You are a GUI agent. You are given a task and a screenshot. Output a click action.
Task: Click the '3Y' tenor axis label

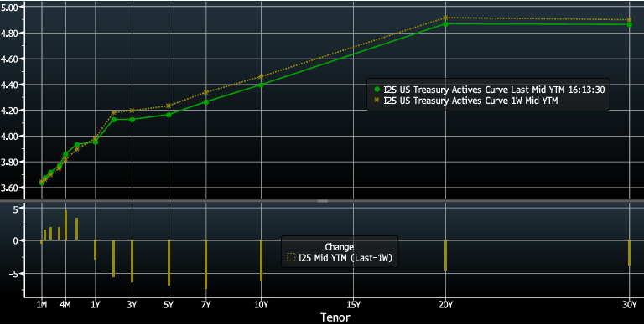coord(132,305)
